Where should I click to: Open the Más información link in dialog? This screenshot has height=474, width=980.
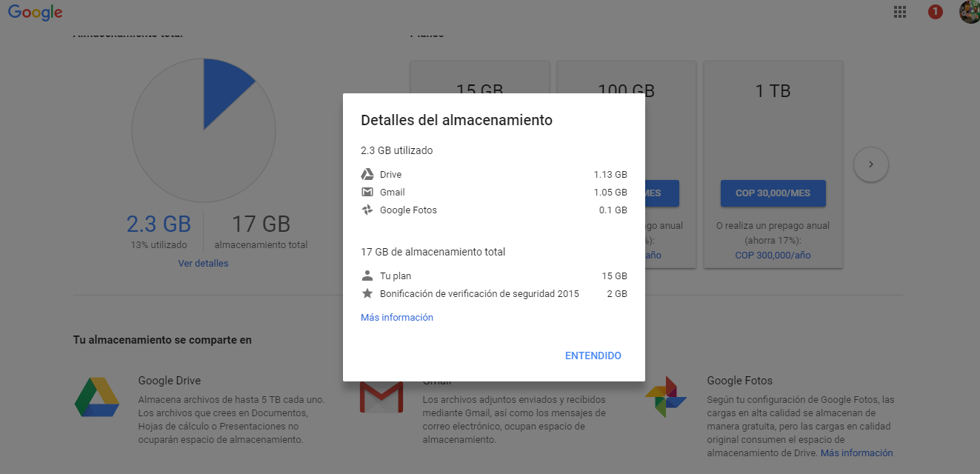tap(397, 317)
